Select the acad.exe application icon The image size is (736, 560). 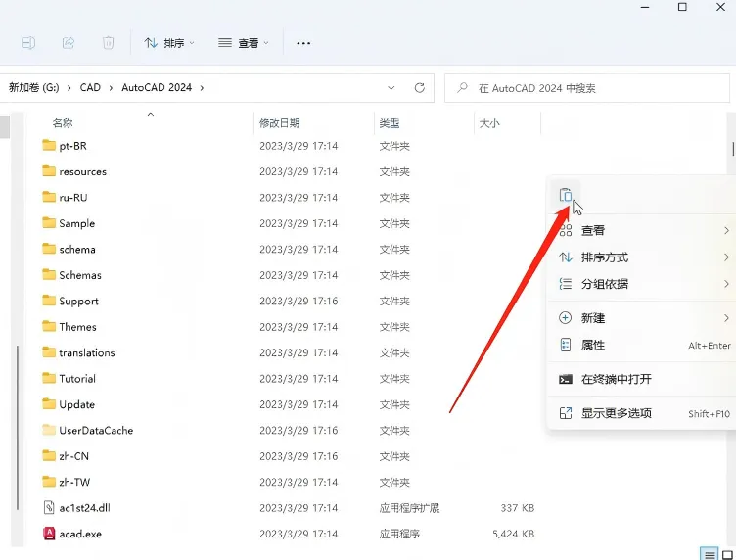click(49, 534)
